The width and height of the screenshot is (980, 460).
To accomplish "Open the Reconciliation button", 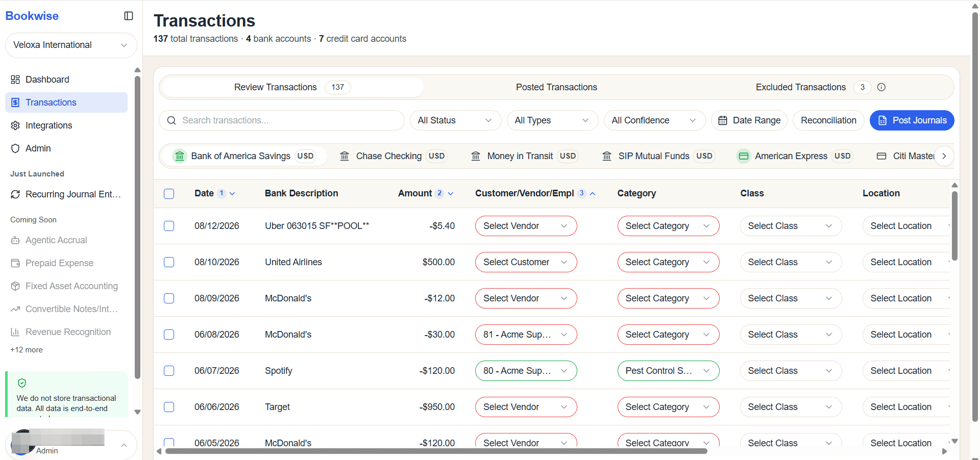I will pos(828,120).
